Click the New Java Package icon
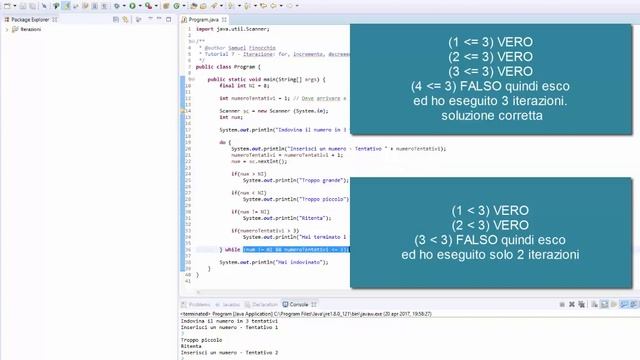The image size is (640, 360). pyautogui.click(x=166, y=6)
